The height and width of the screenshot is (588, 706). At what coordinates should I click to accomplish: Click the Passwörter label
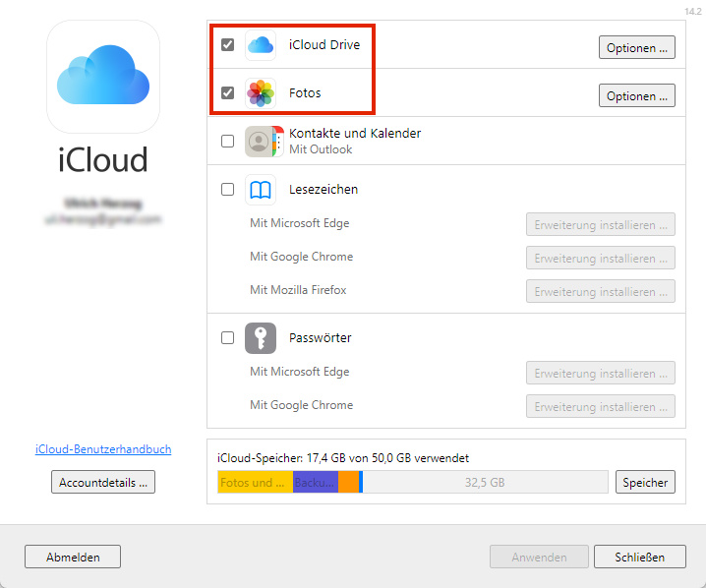(321, 338)
